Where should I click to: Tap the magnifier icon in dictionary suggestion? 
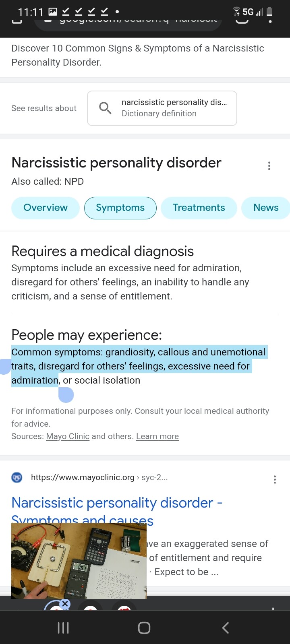tap(105, 108)
